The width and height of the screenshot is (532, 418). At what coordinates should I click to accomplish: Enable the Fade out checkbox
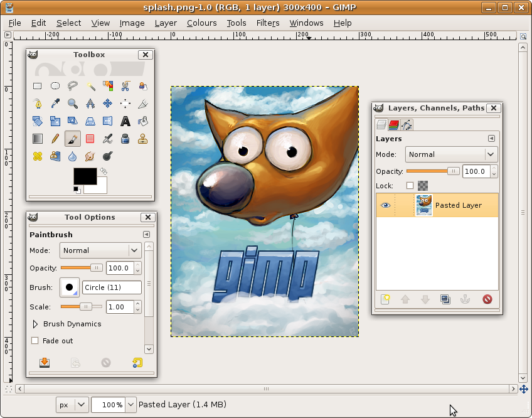pyautogui.click(x=35, y=341)
